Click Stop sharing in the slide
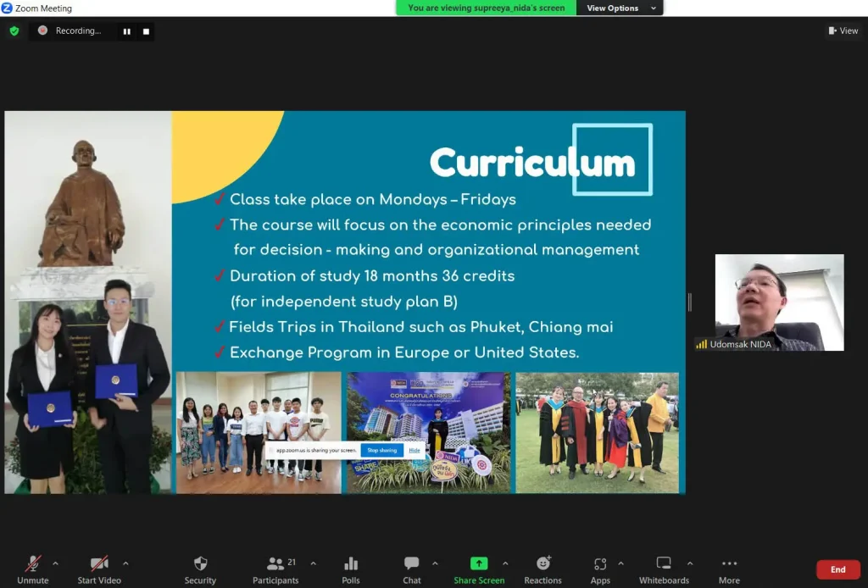This screenshot has width=868, height=588. click(x=381, y=450)
